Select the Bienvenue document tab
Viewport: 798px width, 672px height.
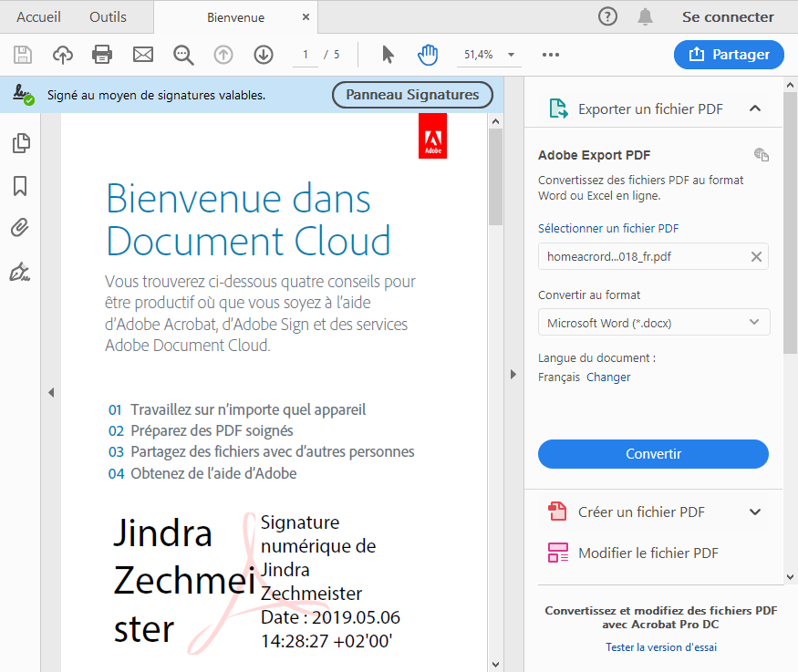pos(235,18)
